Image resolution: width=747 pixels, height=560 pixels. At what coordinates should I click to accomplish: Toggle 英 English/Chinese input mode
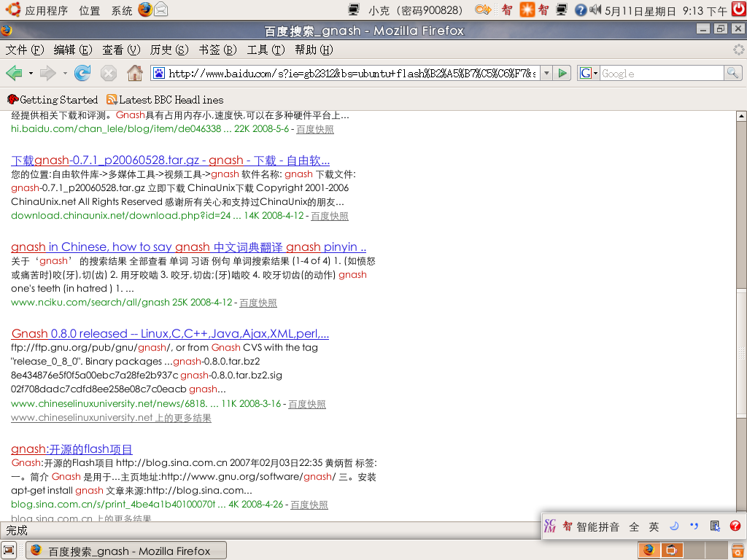point(654,526)
